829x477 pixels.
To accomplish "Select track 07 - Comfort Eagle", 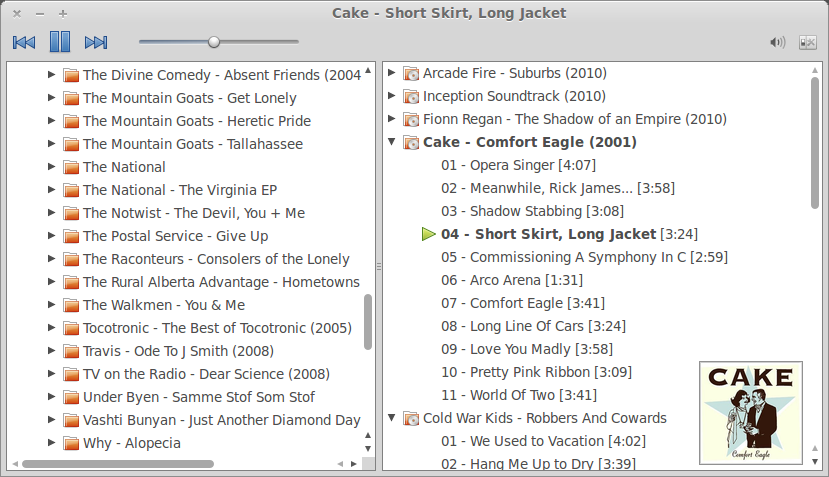I will pos(523,303).
